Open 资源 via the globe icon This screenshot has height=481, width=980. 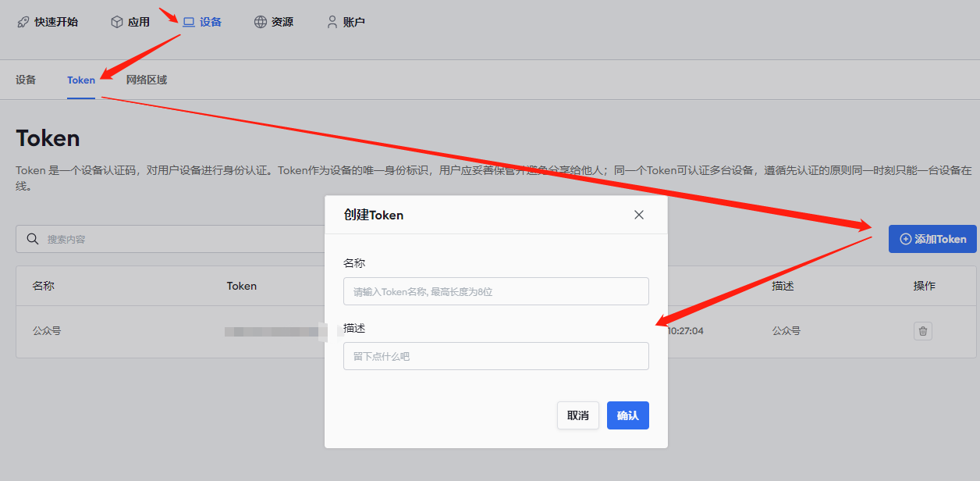coord(261,22)
